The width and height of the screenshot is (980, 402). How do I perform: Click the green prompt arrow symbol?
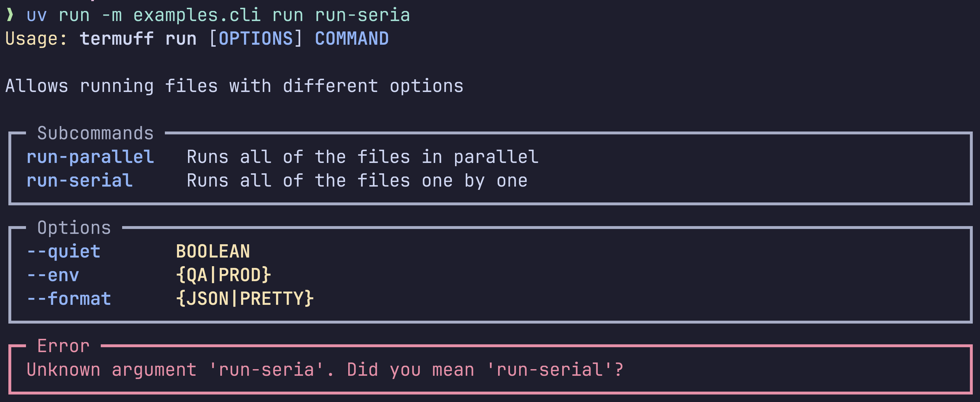coord(10,15)
